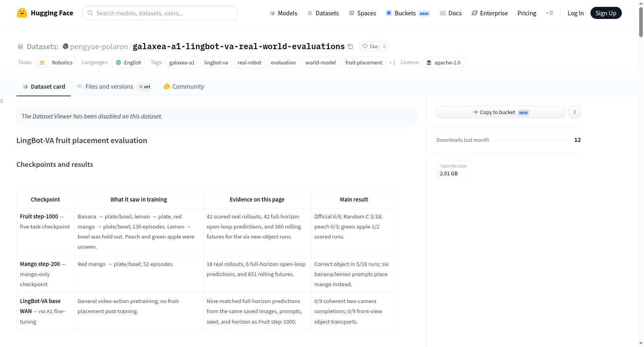Click the '2.01 GB' total file size
The width and height of the screenshot is (644, 347).
coord(449,173)
